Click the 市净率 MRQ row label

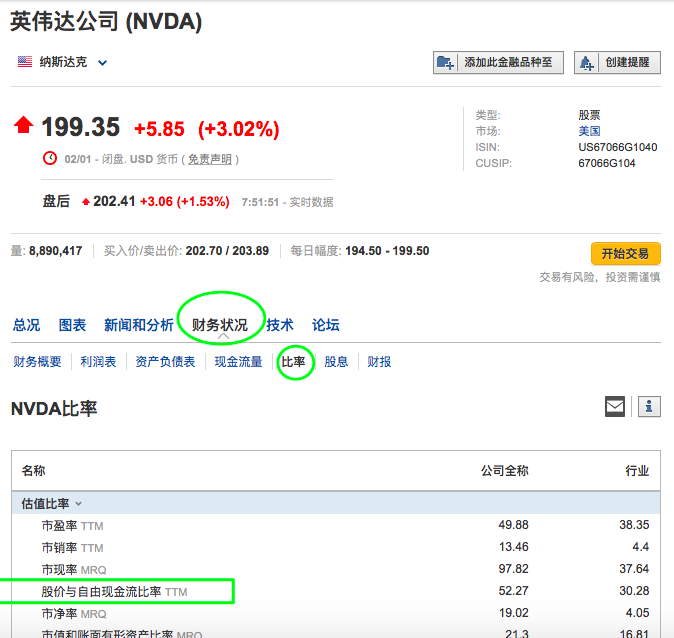click(74, 613)
